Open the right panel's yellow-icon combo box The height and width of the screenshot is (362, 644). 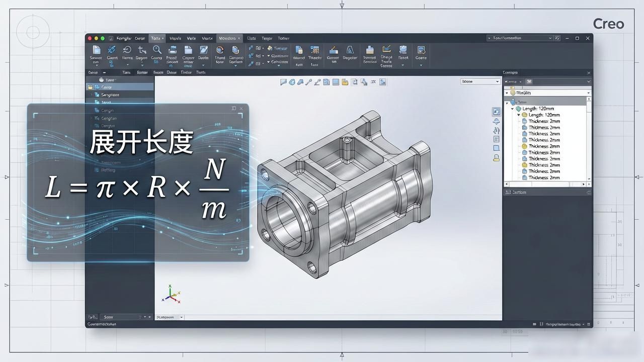547,93
